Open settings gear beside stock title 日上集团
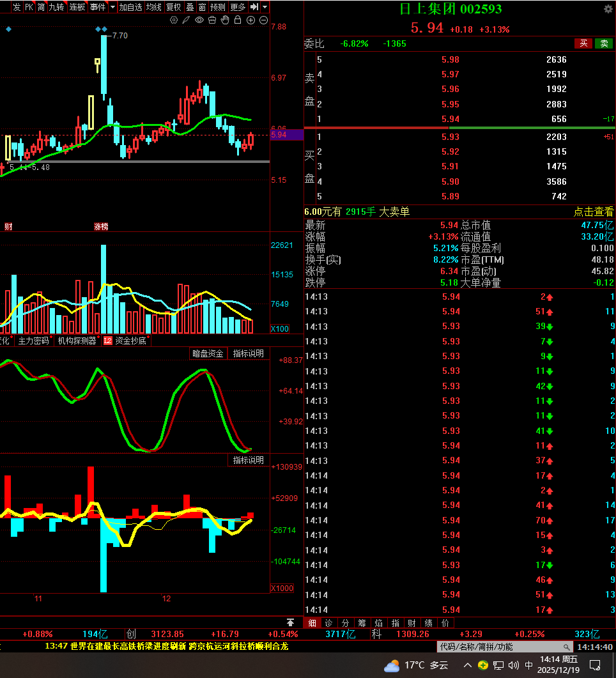 [608, 9]
